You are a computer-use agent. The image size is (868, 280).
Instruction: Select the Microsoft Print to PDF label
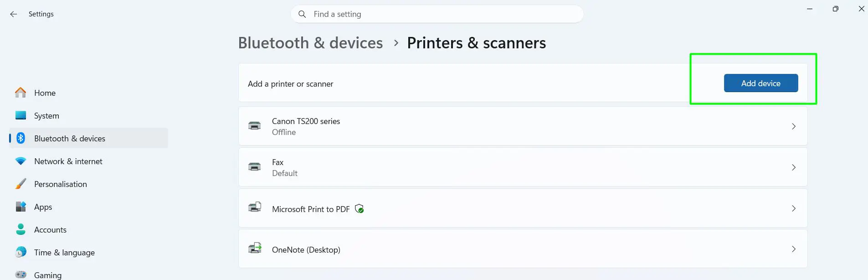point(311,209)
